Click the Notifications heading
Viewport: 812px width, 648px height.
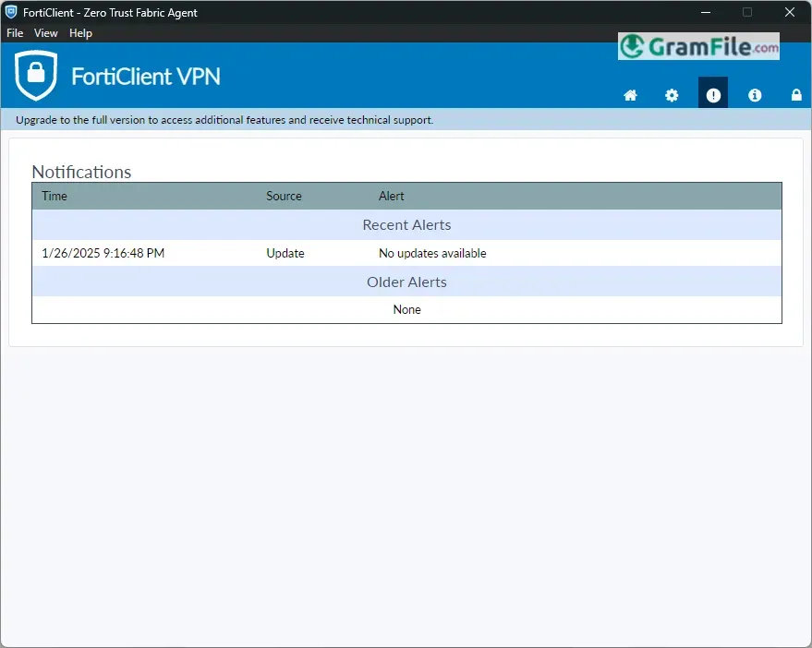[82, 172]
